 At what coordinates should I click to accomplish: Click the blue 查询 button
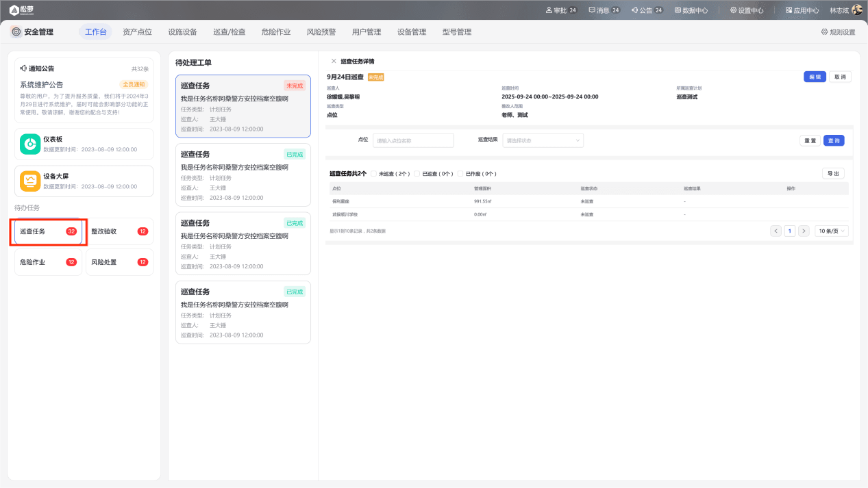[834, 140]
